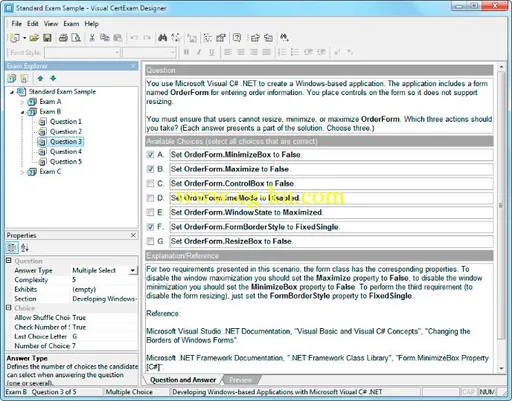Open the Exam menu
512x401 pixels.
tap(71, 24)
